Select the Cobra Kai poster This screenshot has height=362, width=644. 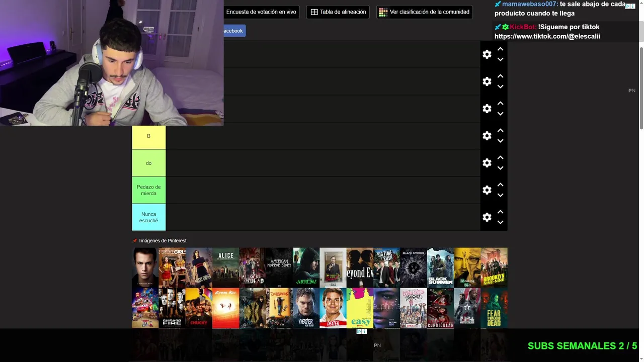point(225,308)
